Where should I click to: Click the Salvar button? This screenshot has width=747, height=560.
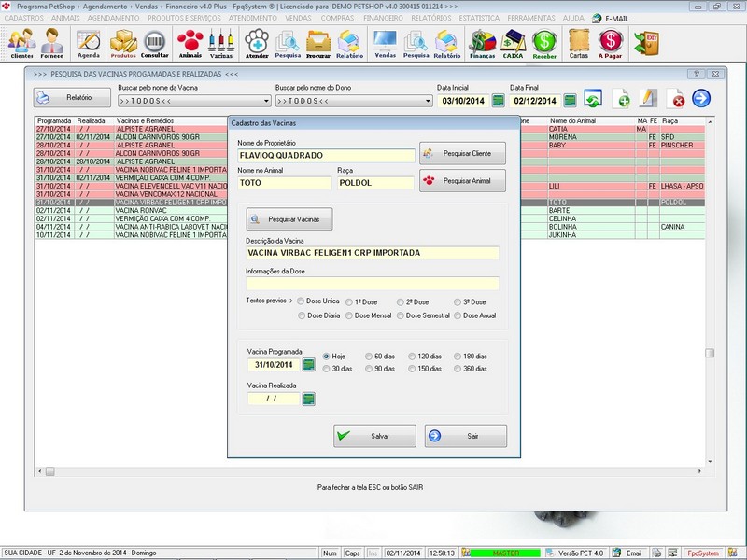(373, 435)
